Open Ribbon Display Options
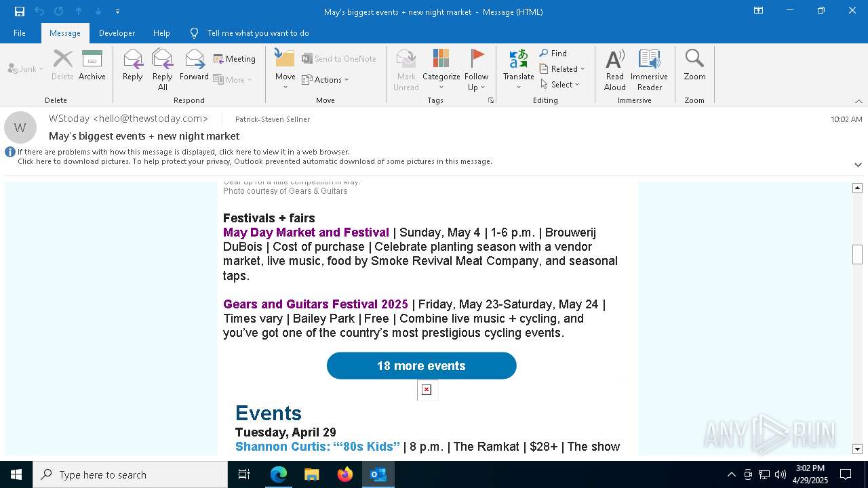The height and width of the screenshot is (488, 868). 759,11
